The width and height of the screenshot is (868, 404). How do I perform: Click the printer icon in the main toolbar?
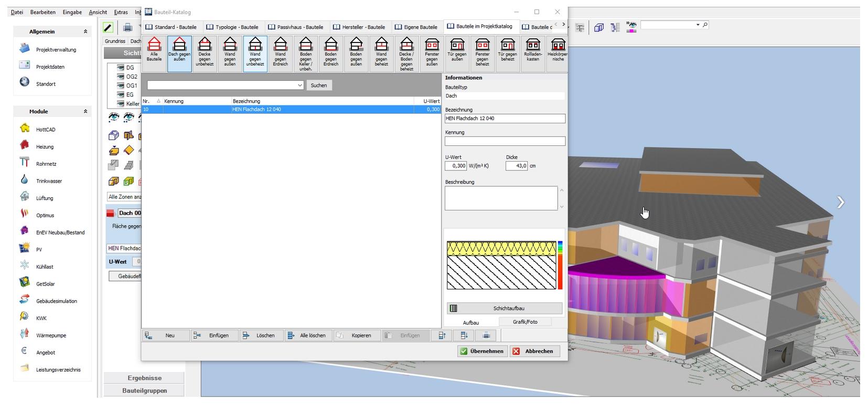[x=127, y=27]
